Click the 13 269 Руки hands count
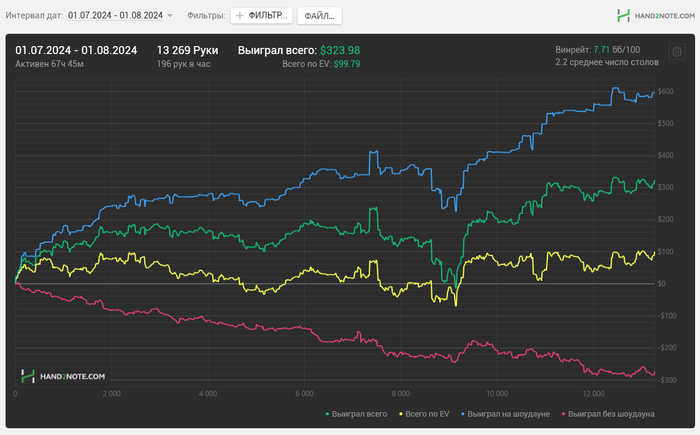This screenshot has height=435, width=700. pos(187,49)
